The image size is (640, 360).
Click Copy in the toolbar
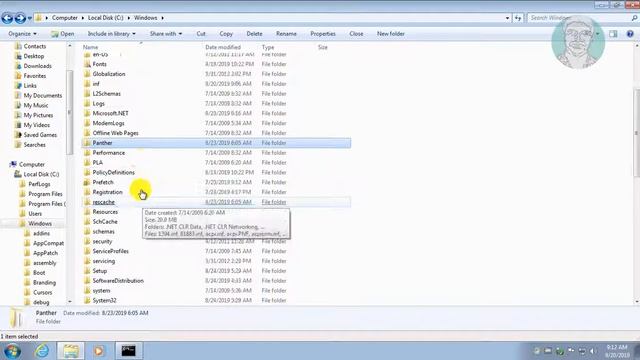(226, 34)
